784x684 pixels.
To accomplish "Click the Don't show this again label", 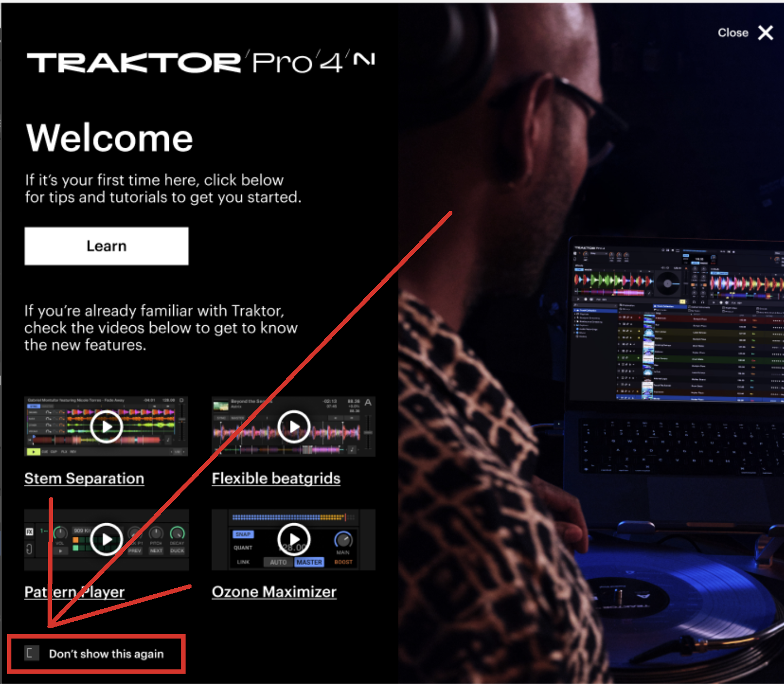I will [x=106, y=654].
